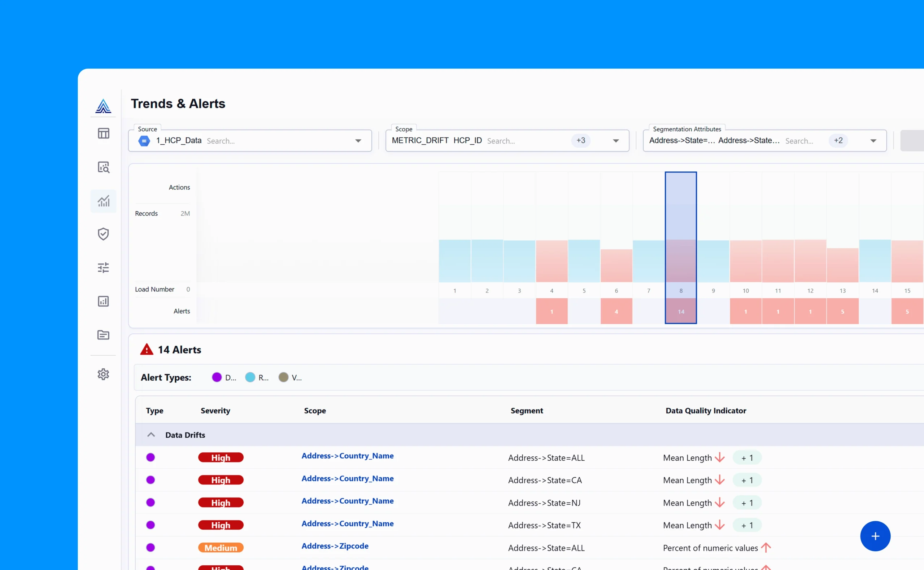The width and height of the screenshot is (924, 570).
Task: Click the Trends & Alerts page title
Action: point(178,104)
